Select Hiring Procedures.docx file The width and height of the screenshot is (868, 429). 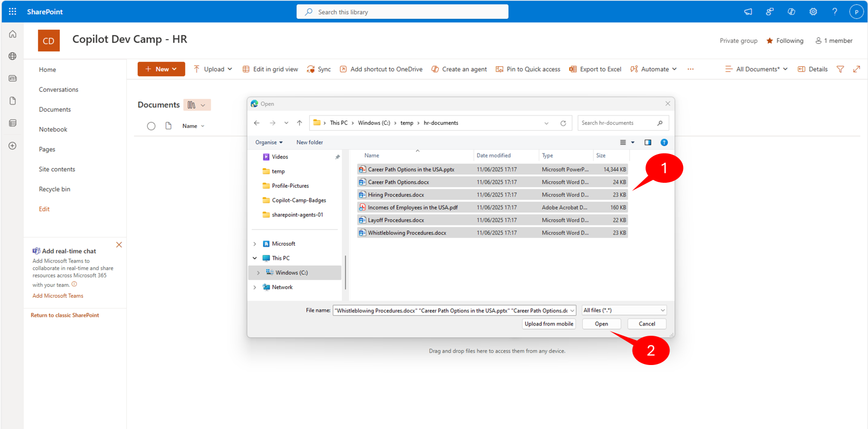click(x=493, y=195)
